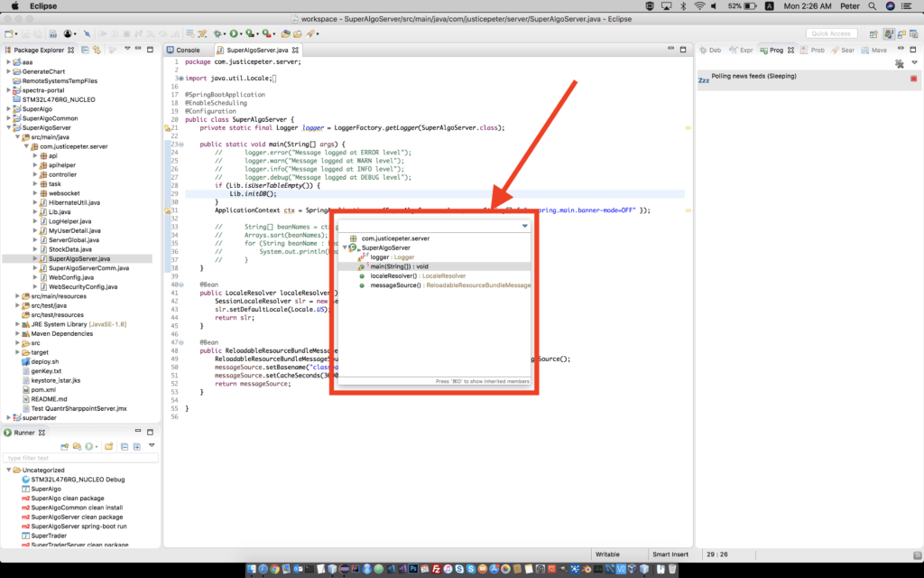Open the Package Explorer view menu triangle
The height and width of the screenshot is (578, 924).
[126, 49]
